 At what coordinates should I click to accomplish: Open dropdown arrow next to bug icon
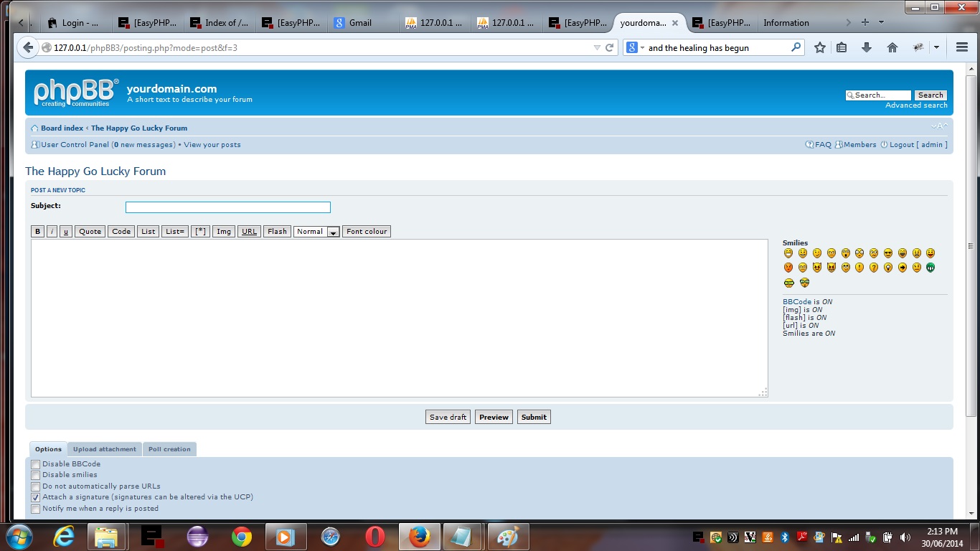point(936,47)
